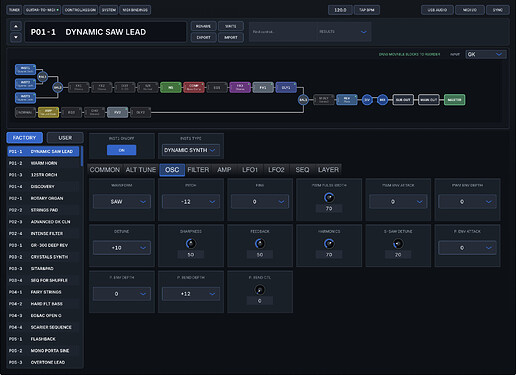Open the P. BEND DEPTH dropdown +12
The width and height of the screenshot is (516, 375).
tap(191, 294)
